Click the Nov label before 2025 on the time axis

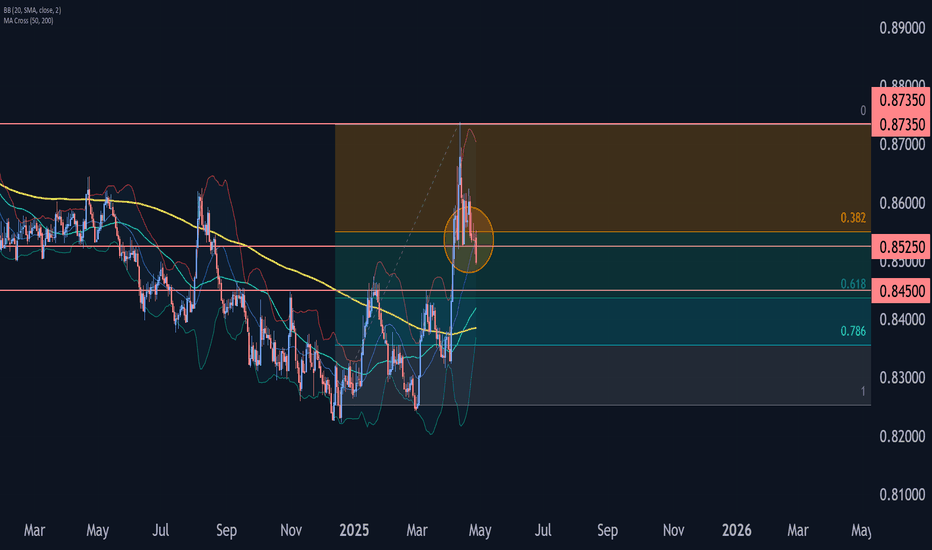point(291,530)
